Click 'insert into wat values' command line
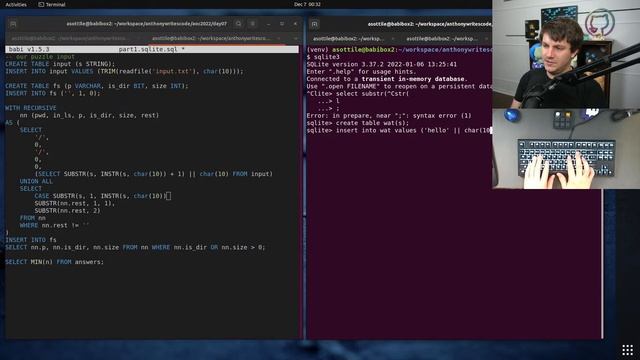Screen dimensions: 640x360 click(x=399, y=131)
